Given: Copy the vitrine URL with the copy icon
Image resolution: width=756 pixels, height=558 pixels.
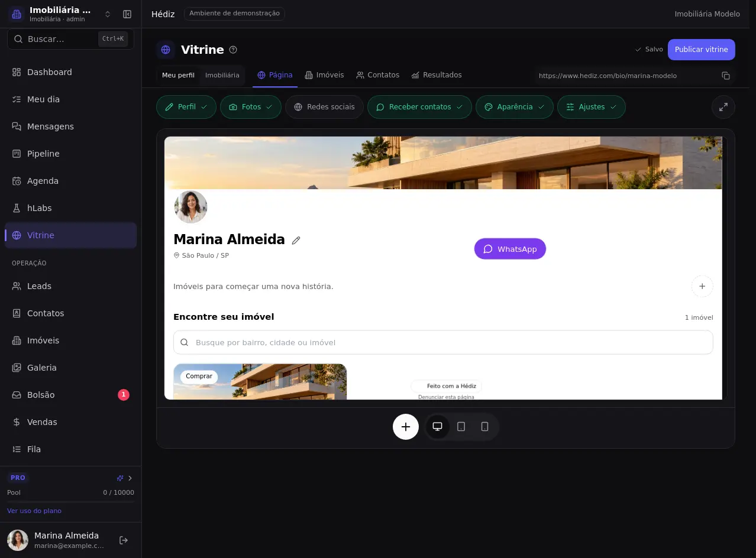Looking at the screenshot, I should (x=726, y=76).
